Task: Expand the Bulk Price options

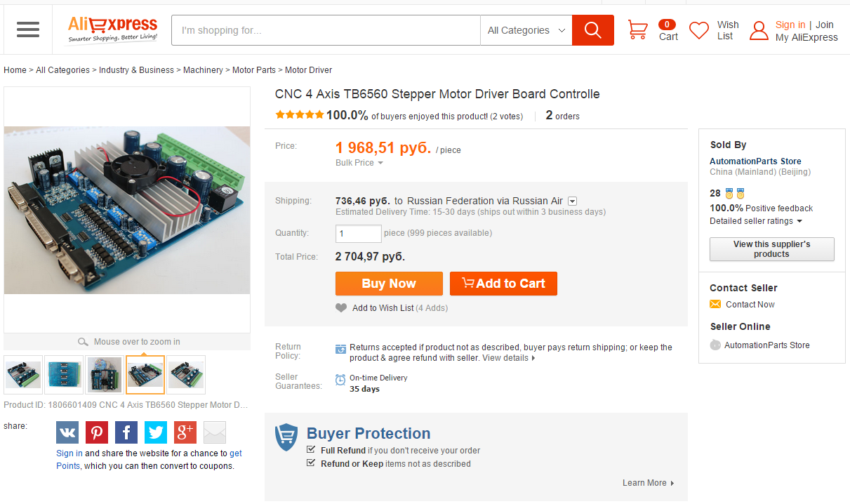Action: pyautogui.click(x=359, y=163)
